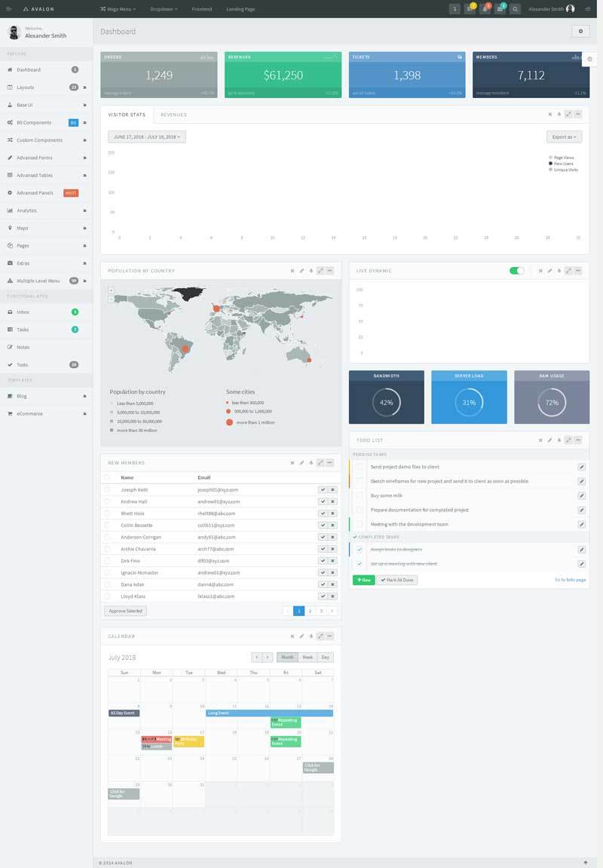
Task: Select the checkbox for Rhett Hisle
Action: click(107, 513)
